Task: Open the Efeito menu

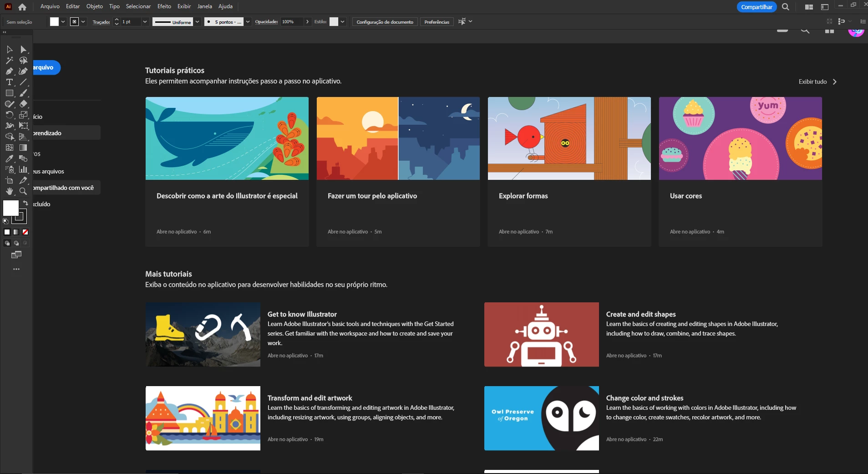Action: 164,6
